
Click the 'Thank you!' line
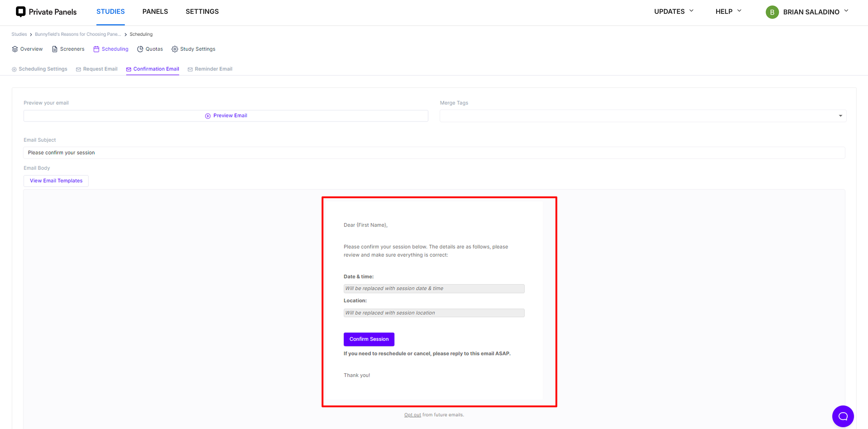click(357, 375)
